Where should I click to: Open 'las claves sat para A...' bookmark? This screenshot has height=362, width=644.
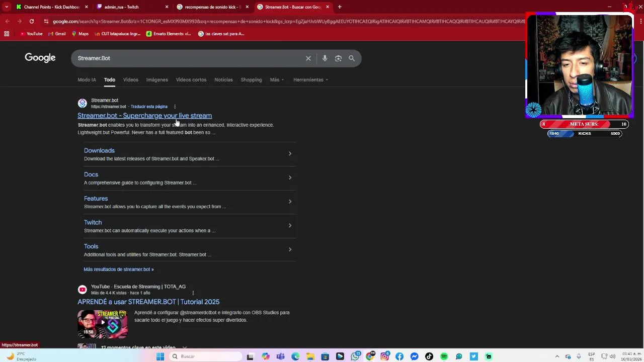(x=221, y=34)
